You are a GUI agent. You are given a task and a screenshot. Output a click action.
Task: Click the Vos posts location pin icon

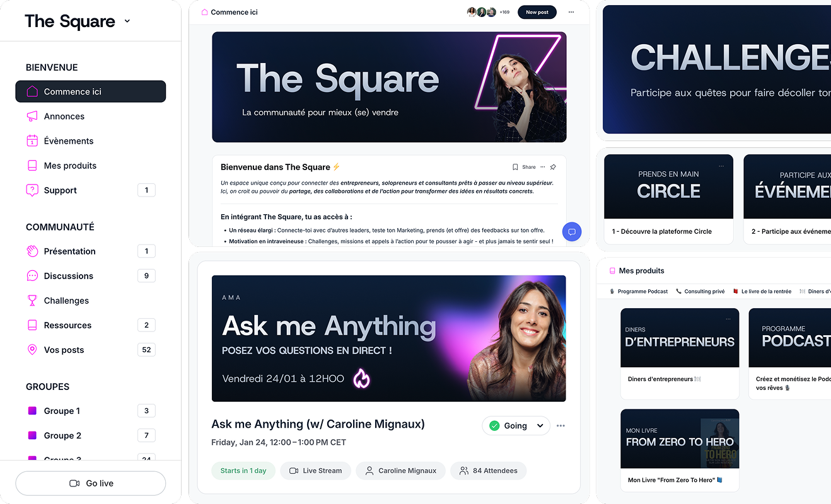(x=32, y=350)
